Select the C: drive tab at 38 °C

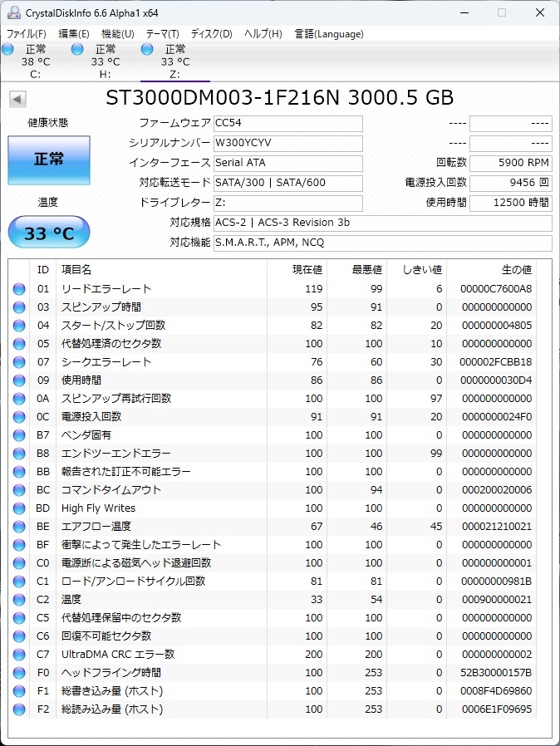(x=36, y=61)
